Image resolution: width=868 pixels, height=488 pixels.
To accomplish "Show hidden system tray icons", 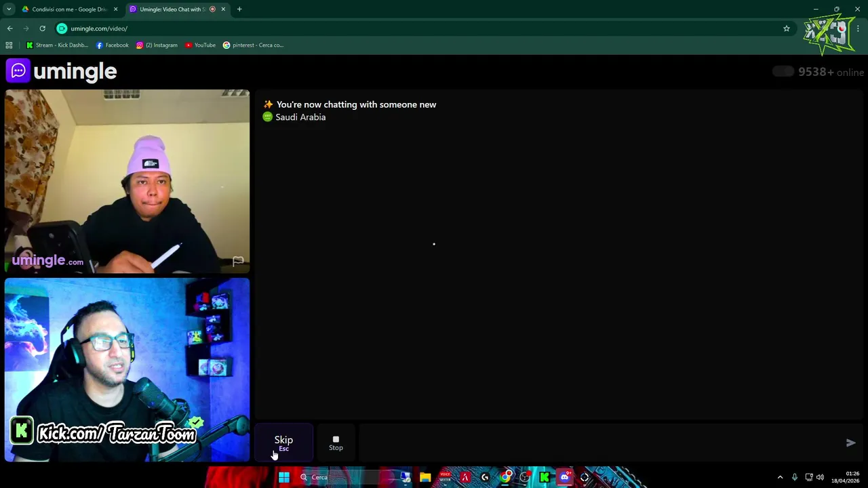I will point(780,477).
